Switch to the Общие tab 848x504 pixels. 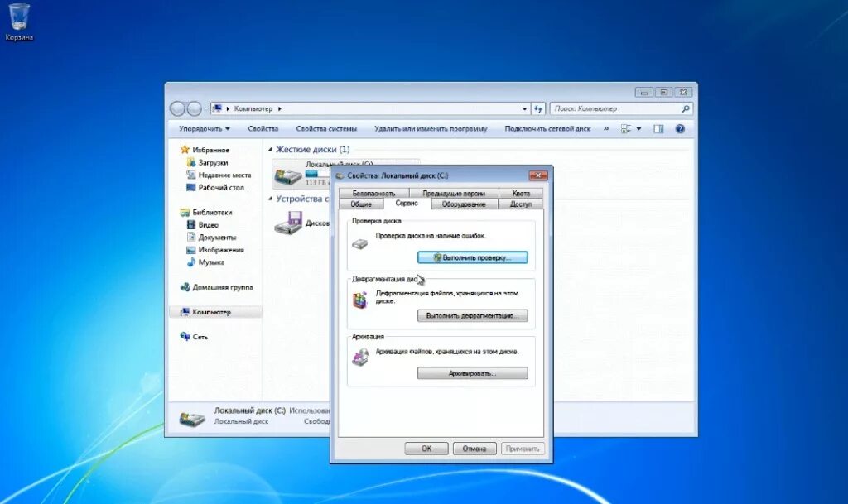(361, 204)
